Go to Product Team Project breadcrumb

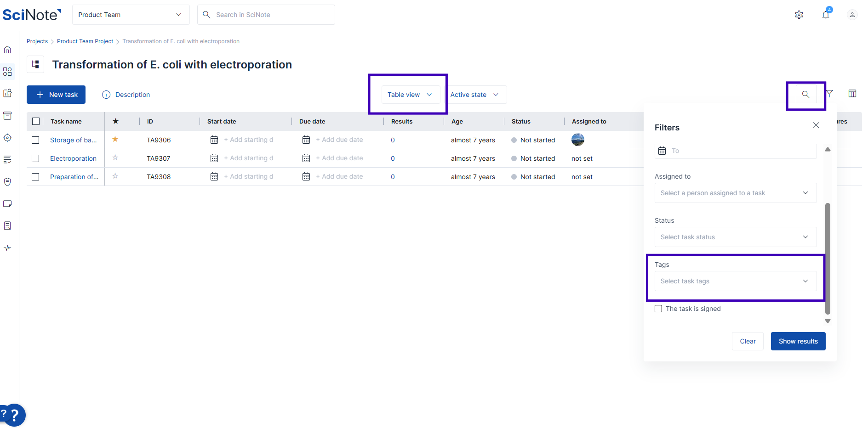tap(85, 41)
